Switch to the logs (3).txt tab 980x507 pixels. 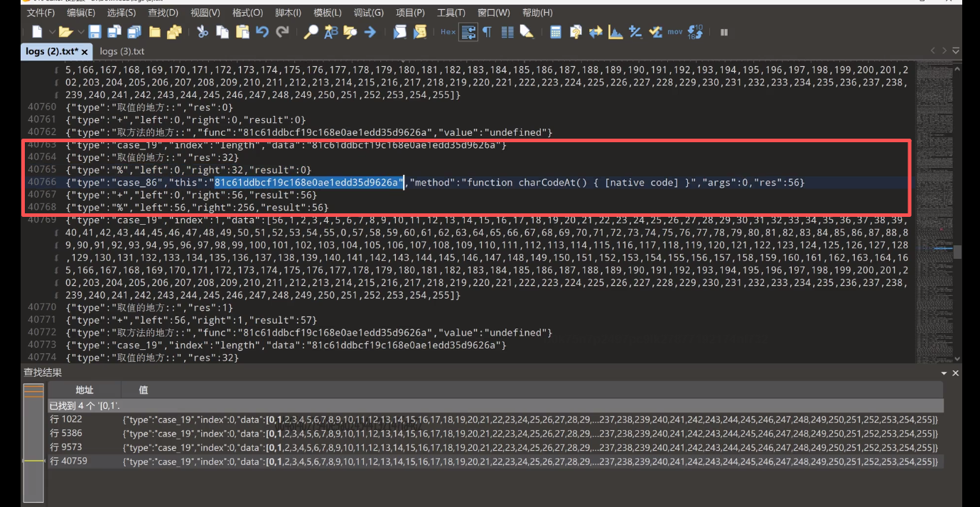tap(122, 51)
